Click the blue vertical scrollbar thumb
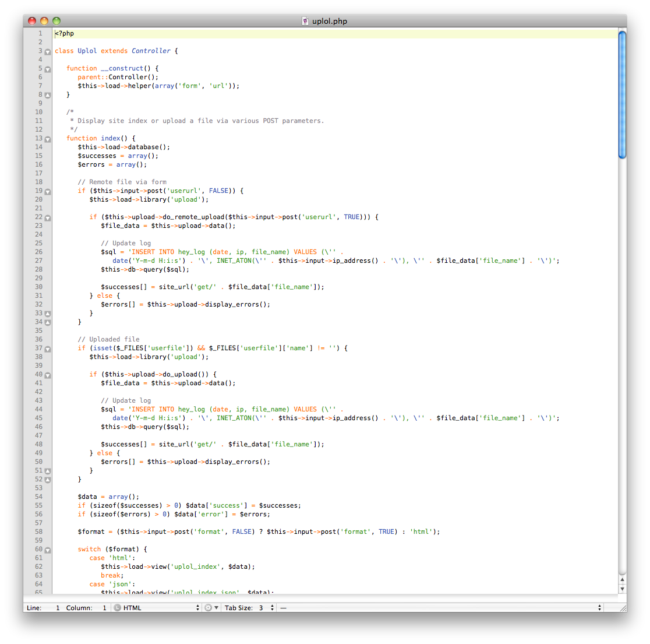Image resolution: width=650 pixels, height=644 pixels. tap(622, 94)
